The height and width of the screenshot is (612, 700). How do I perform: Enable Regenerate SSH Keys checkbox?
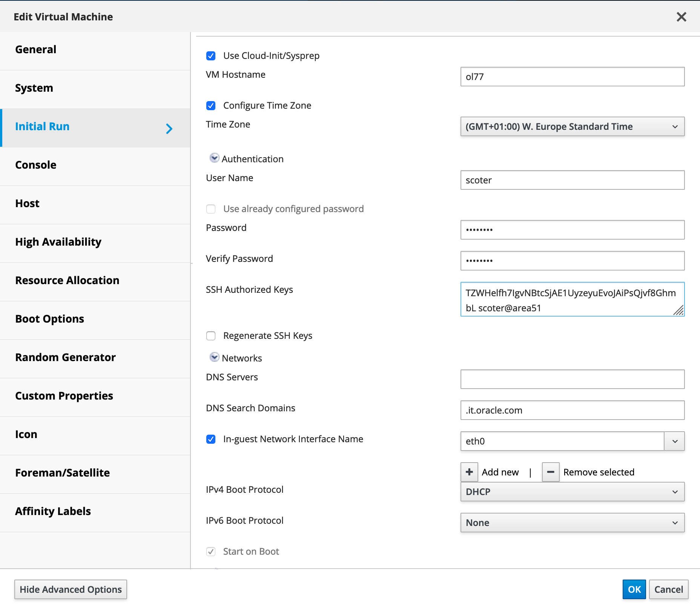pos(211,336)
